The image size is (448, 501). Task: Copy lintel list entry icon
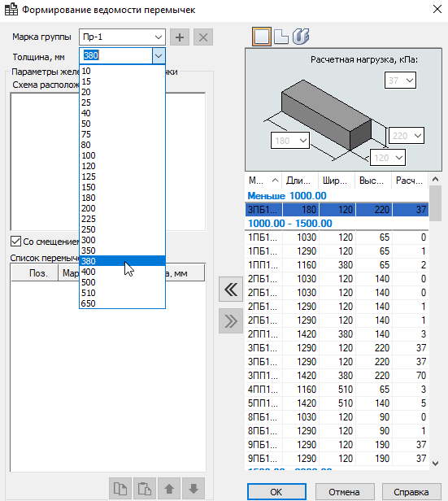click(x=120, y=489)
